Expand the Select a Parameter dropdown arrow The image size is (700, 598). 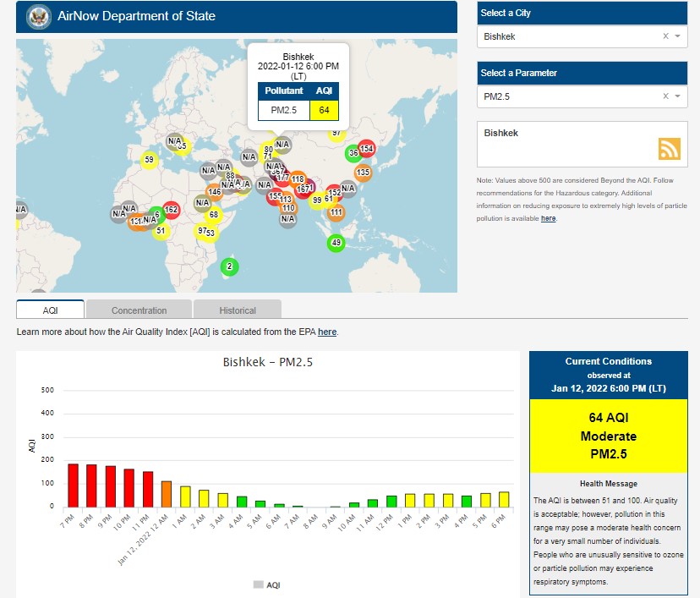coord(678,96)
